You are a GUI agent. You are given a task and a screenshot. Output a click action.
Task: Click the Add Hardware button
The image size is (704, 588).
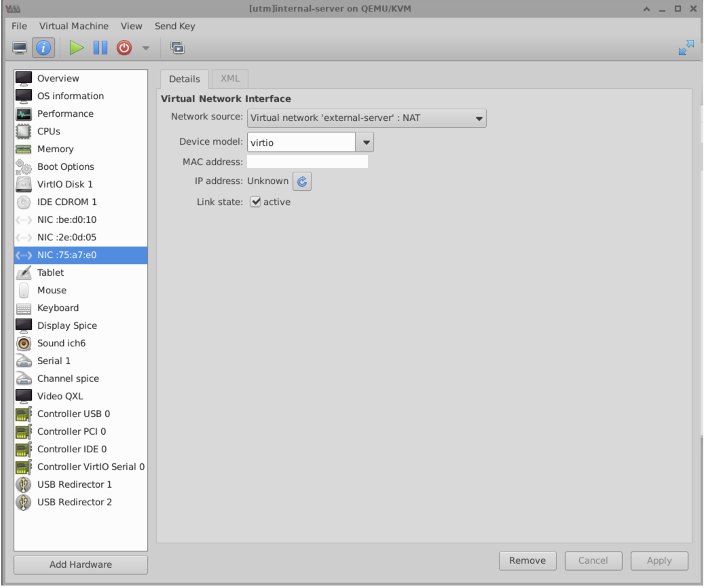point(81,564)
